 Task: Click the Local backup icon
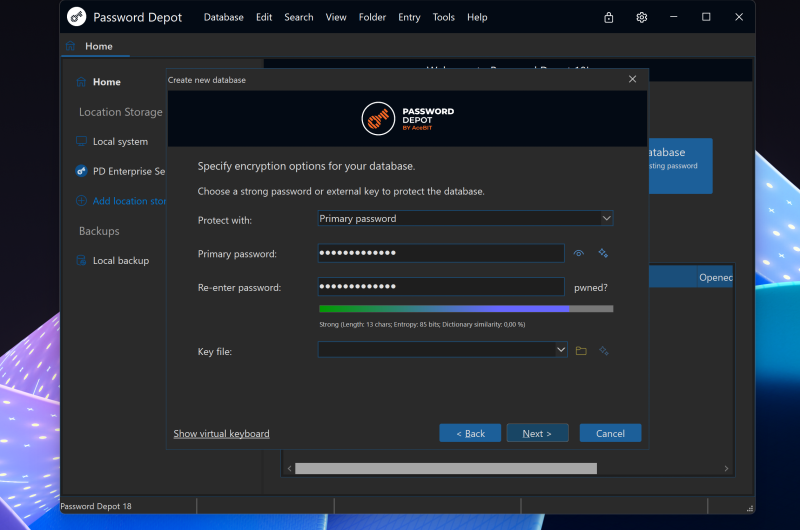(x=81, y=260)
